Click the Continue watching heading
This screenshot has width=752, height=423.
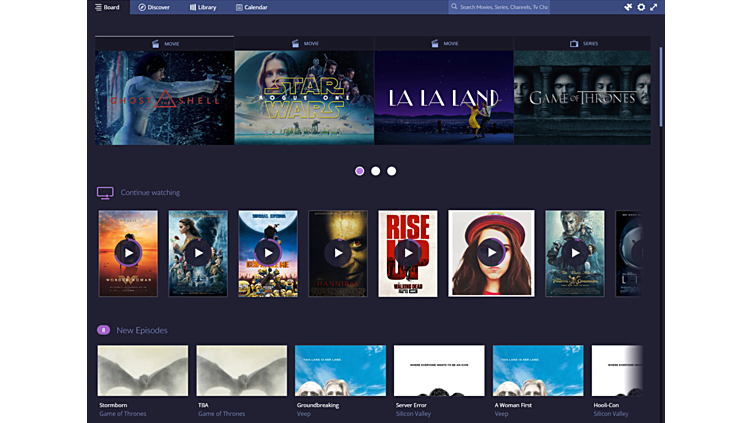pyautogui.click(x=150, y=192)
